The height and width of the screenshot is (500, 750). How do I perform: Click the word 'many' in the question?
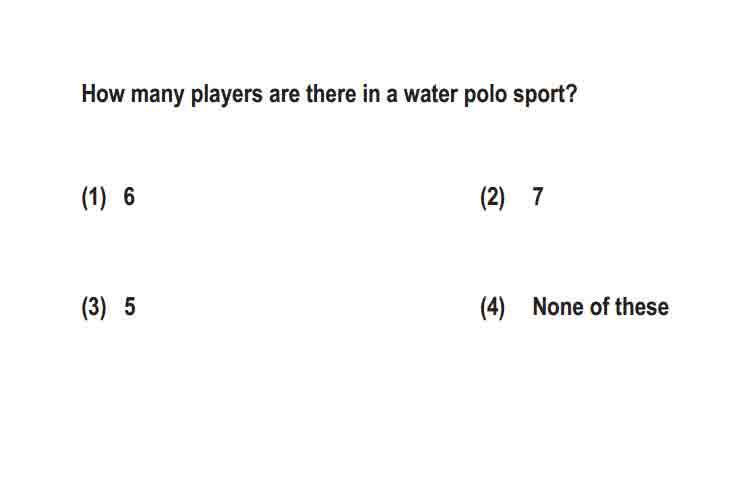(157, 95)
